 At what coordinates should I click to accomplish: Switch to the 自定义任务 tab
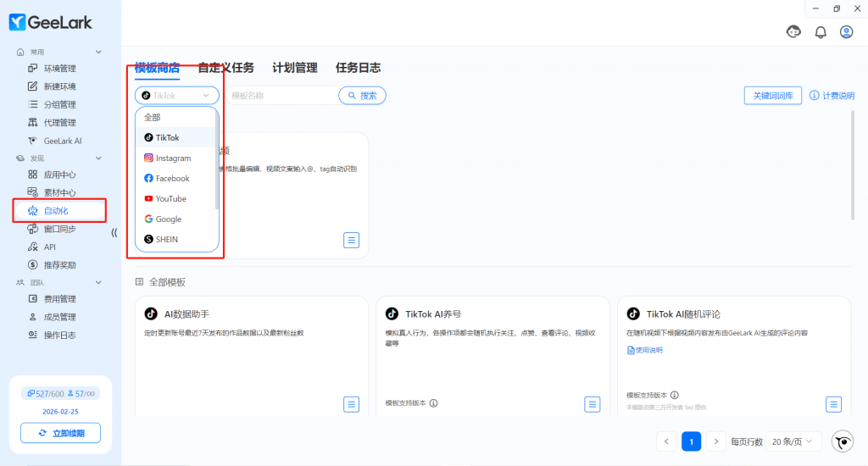[x=225, y=68]
